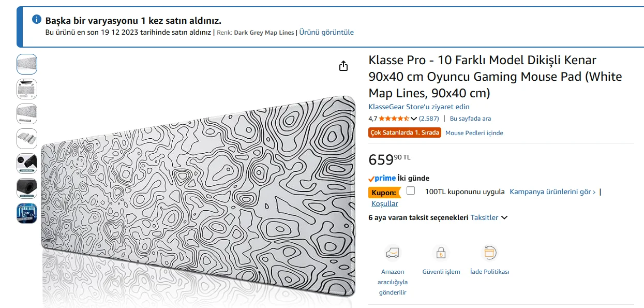Click the İade Politikası return icon

(x=489, y=253)
